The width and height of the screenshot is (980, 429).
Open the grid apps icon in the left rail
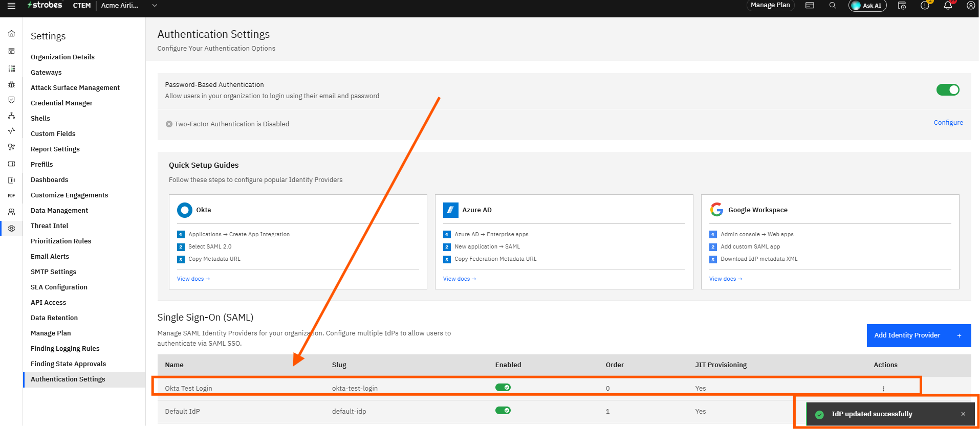tap(11, 69)
